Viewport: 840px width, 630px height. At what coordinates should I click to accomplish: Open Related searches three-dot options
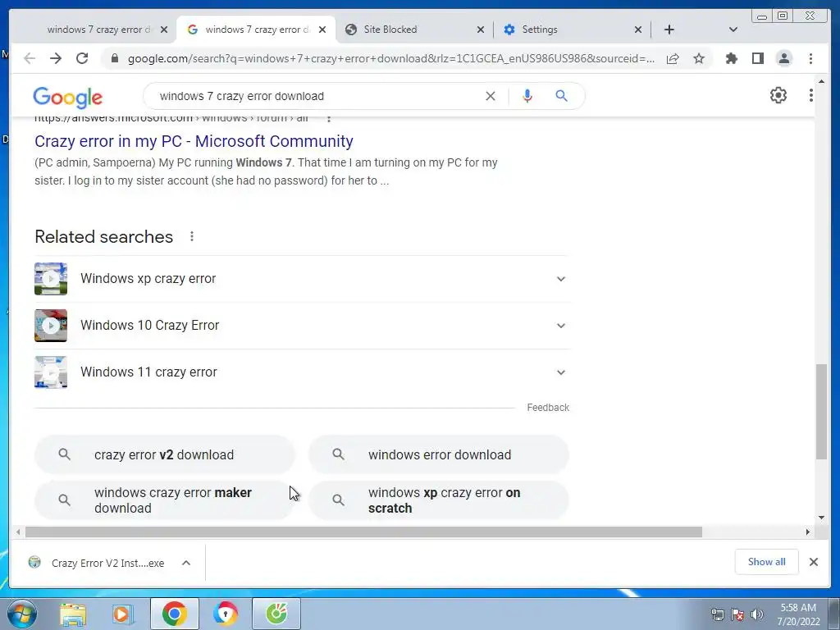(x=192, y=236)
